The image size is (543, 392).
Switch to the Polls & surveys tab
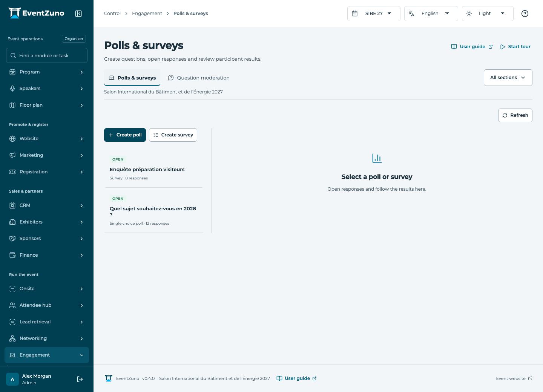pyautogui.click(x=132, y=78)
